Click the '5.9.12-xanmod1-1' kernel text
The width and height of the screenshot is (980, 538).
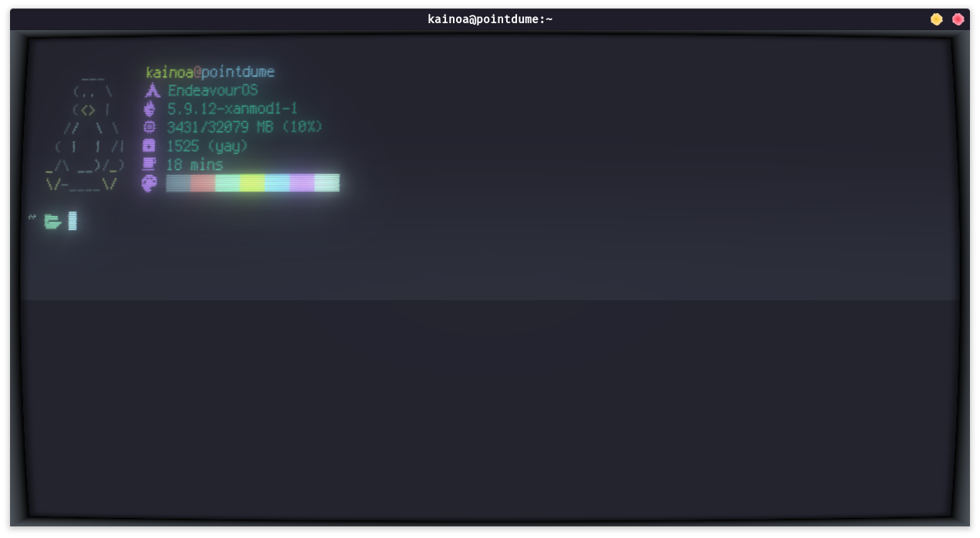(x=232, y=109)
